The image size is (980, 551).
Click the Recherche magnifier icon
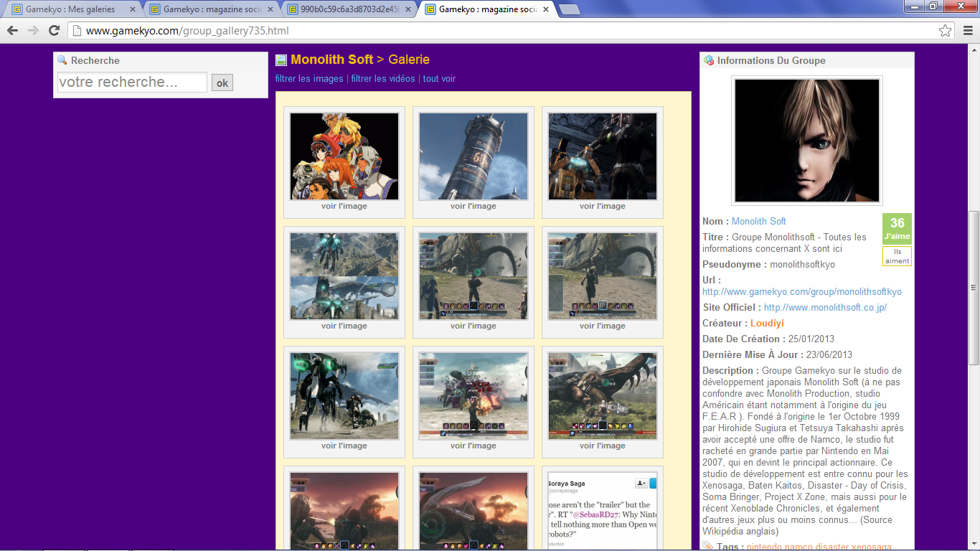62,60
